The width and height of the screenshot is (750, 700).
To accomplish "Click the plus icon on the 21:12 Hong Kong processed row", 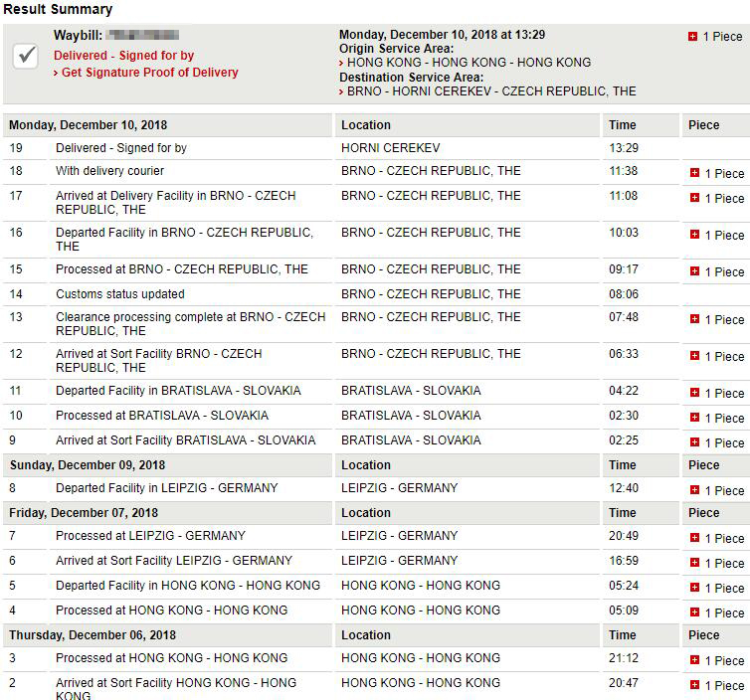I will tap(694, 660).
